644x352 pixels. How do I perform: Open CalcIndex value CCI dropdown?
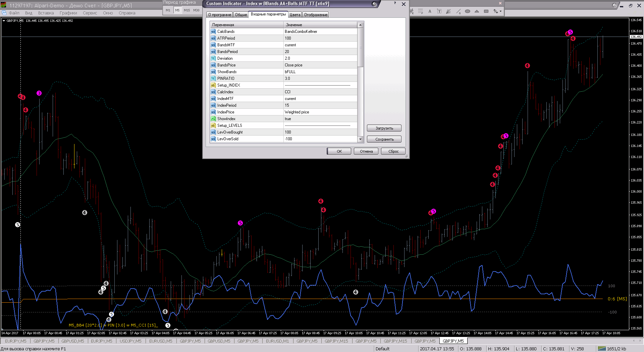320,92
